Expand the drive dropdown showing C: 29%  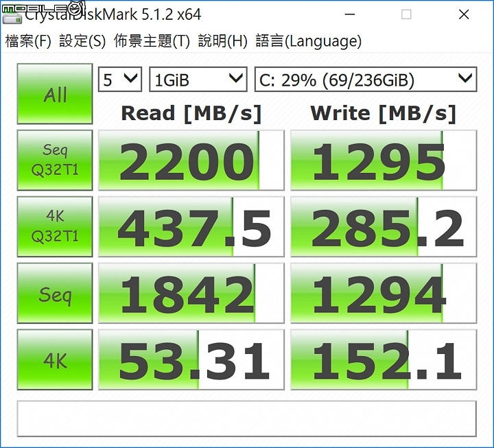click(366, 80)
